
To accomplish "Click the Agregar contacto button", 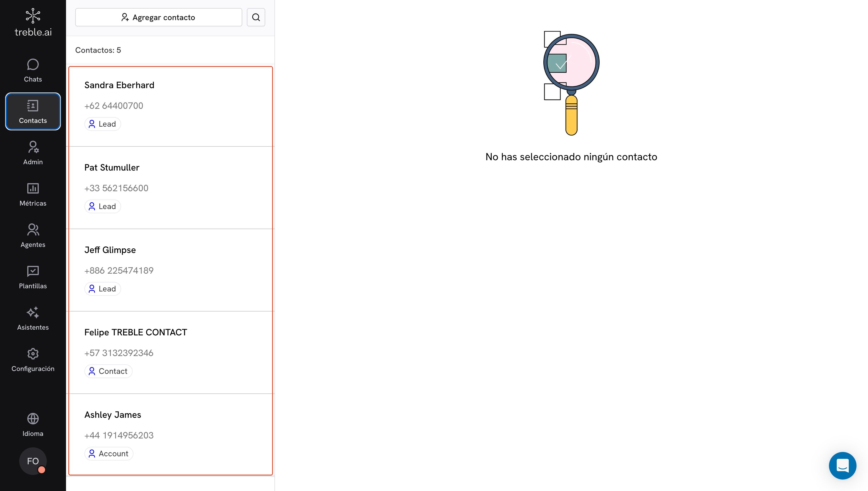I will pyautogui.click(x=158, y=17).
